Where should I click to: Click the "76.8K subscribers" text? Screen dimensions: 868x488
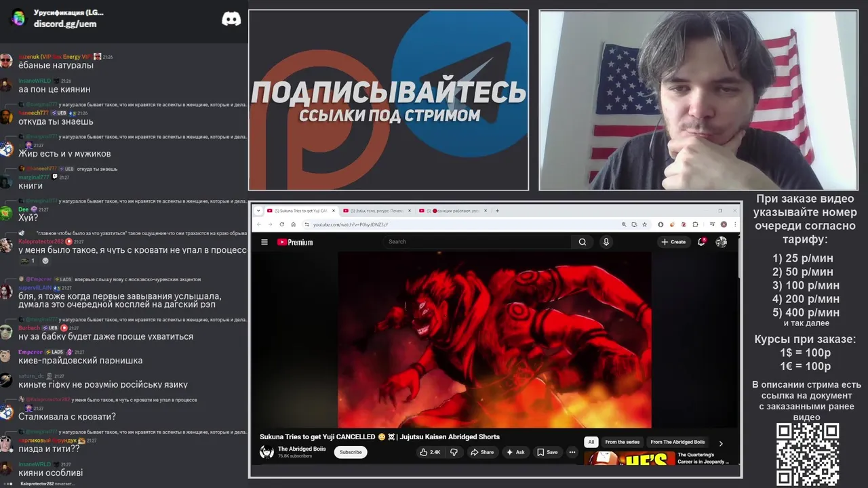[x=295, y=456]
